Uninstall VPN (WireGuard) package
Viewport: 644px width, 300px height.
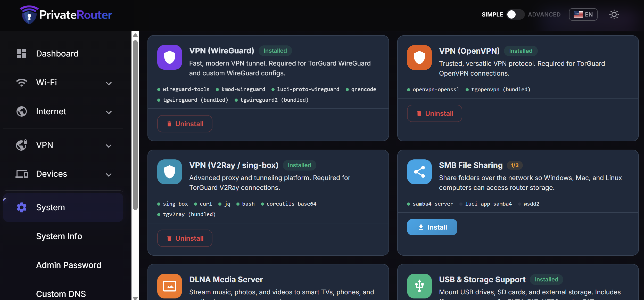tap(185, 124)
